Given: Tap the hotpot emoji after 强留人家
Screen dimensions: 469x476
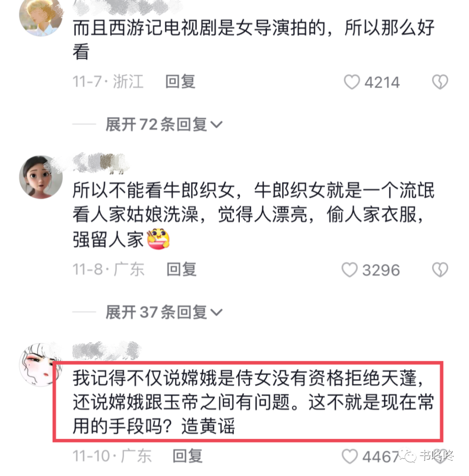Looking at the screenshot, I should (158, 239).
